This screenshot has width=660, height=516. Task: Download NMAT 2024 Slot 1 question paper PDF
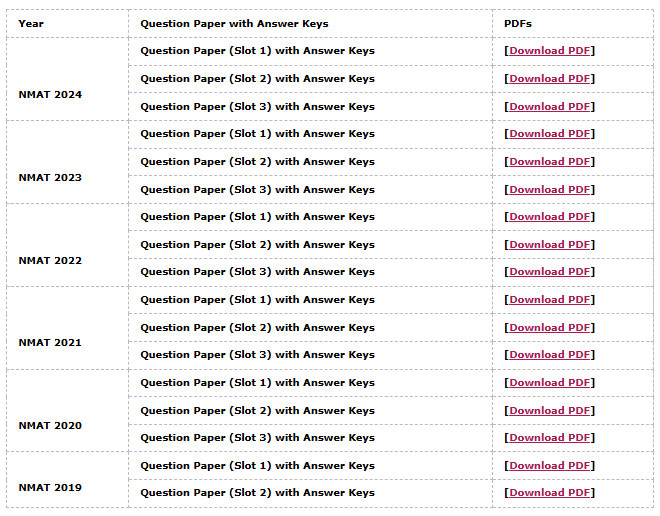pyautogui.click(x=550, y=51)
